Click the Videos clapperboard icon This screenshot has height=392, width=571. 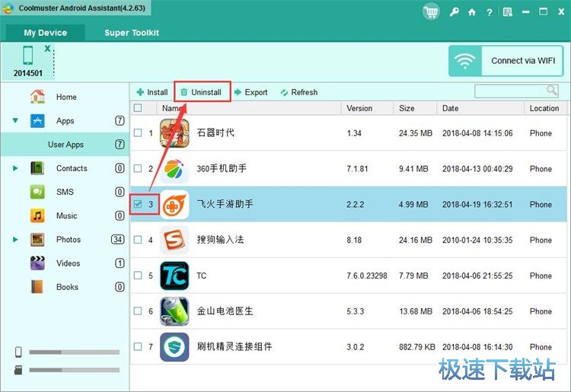[x=37, y=263]
